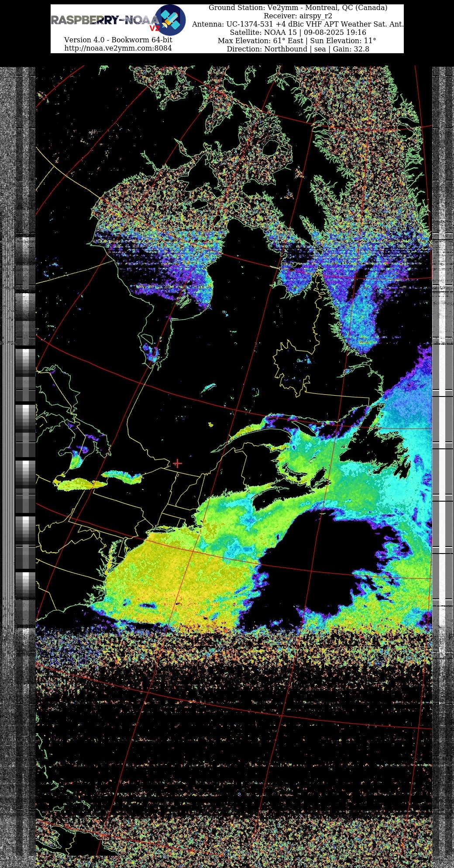Click the 'Receiver: airspy_r2' line

(298, 16)
